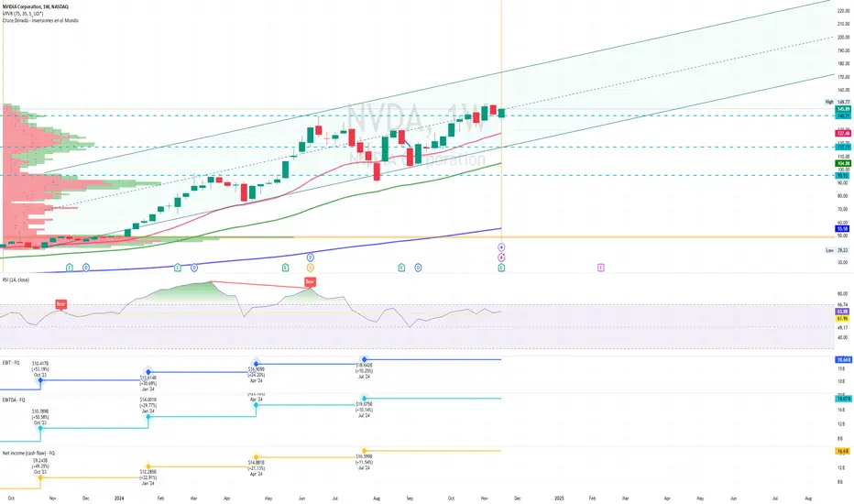
Task: Click the 140.71 teal price line label
Action: (x=843, y=115)
